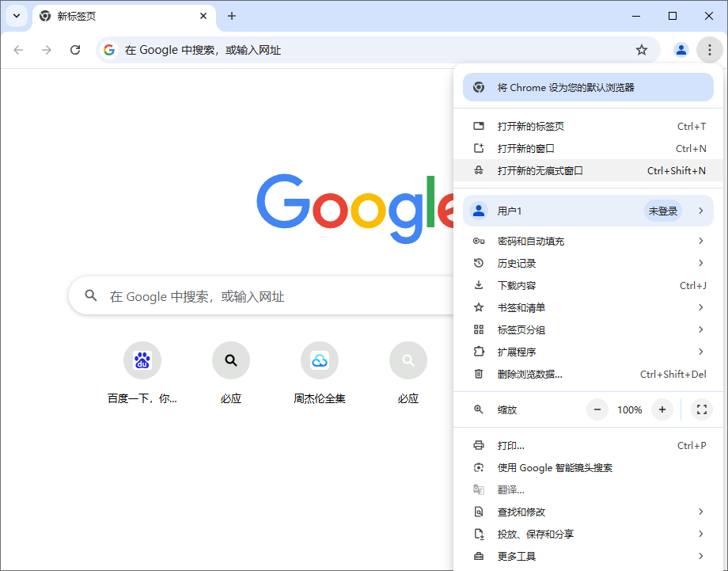
Task: Click the downloads icon in the menu
Action: click(479, 285)
